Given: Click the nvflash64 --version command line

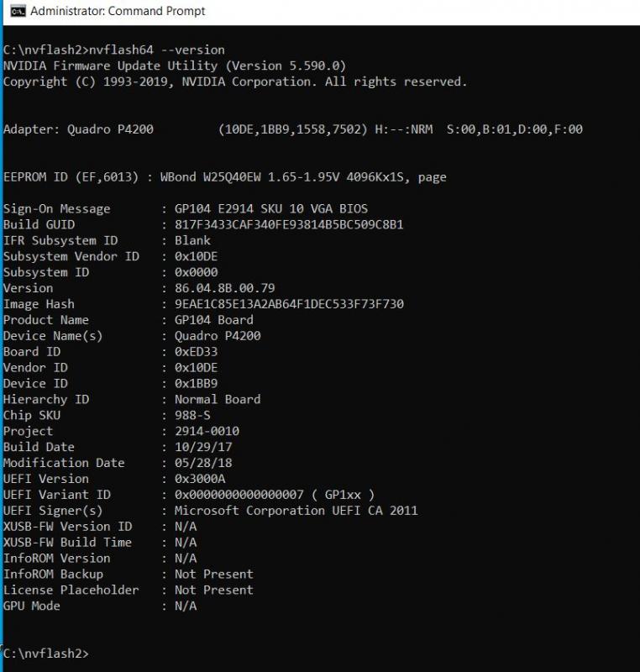Looking at the screenshot, I should point(114,50).
